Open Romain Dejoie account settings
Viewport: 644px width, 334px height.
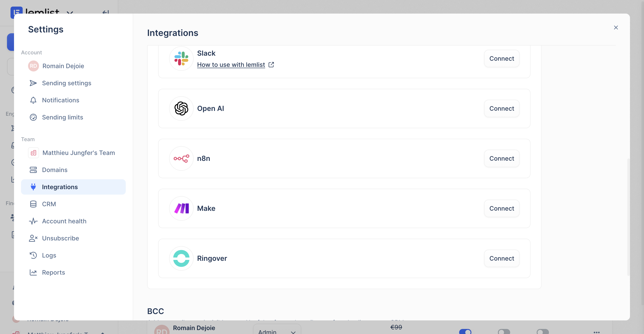click(x=73, y=66)
